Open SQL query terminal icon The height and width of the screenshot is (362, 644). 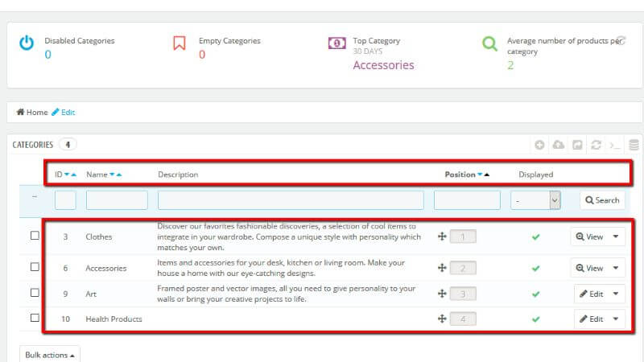[x=615, y=146]
